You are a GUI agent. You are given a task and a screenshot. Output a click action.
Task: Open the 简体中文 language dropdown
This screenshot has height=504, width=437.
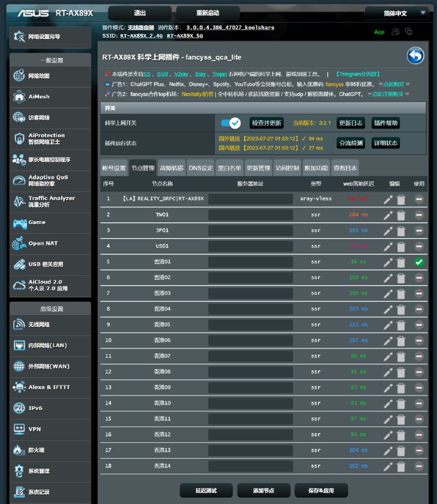click(397, 13)
